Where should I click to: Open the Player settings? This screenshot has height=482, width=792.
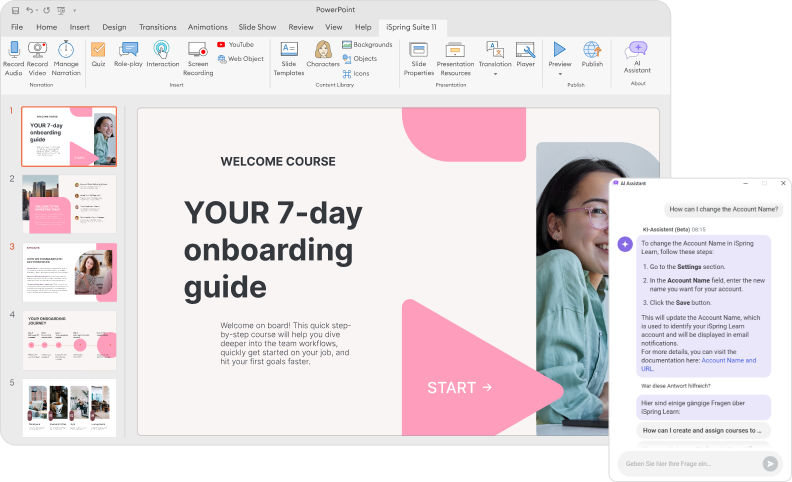tap(525, 55)
